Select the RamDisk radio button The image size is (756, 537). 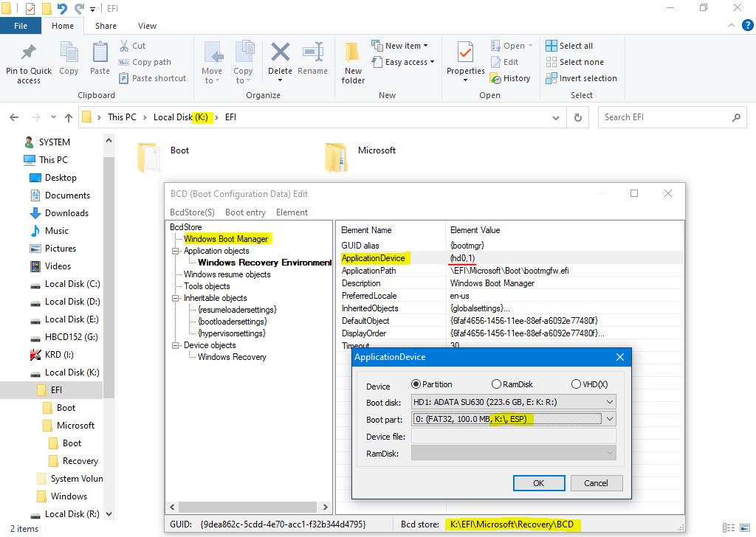point(496,384)
